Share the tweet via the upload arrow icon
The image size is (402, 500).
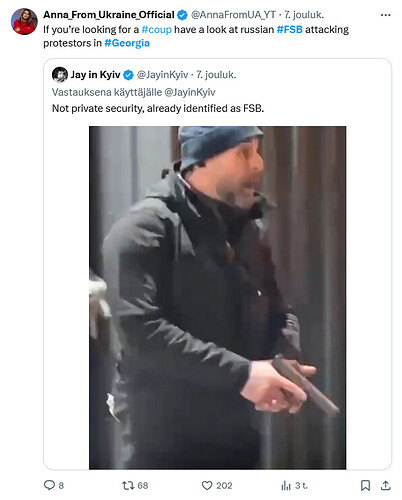pos(385,485)
